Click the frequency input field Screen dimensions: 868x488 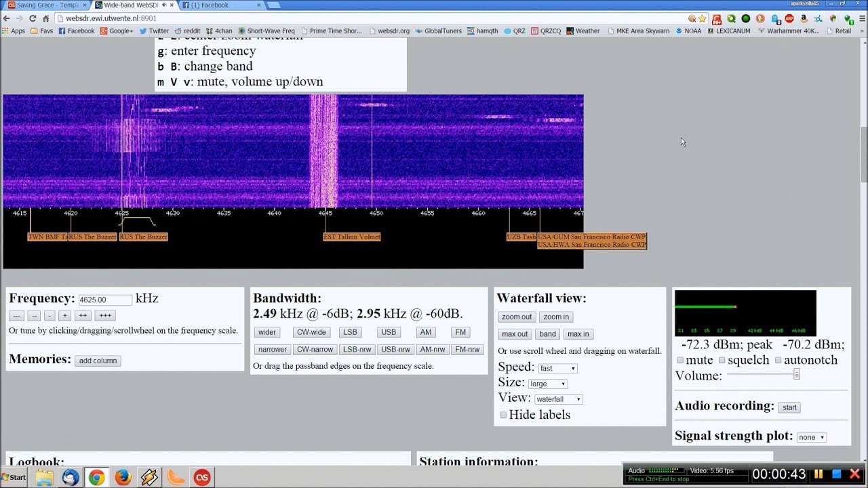click(x=105, y=300)
